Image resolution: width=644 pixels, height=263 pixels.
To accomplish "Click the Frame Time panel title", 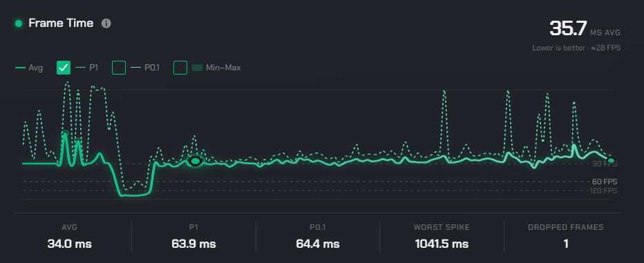I will tap(61, 23).
